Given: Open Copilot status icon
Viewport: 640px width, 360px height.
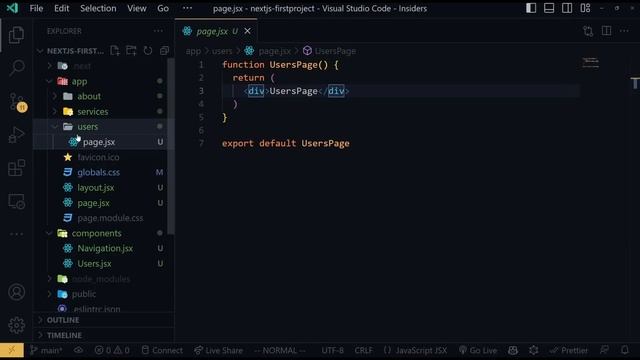Looking at the screenshot, I should click(x=513, y=350).
